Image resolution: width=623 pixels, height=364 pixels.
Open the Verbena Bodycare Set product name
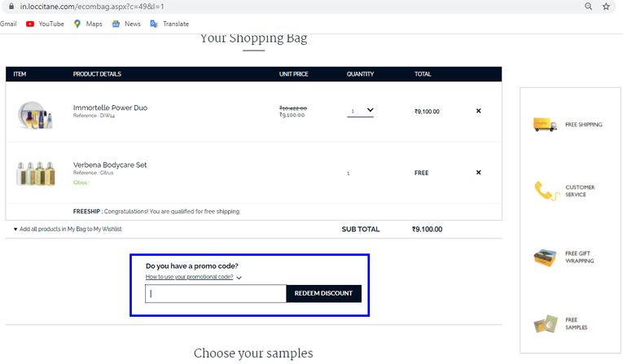[x=110, y=165]
